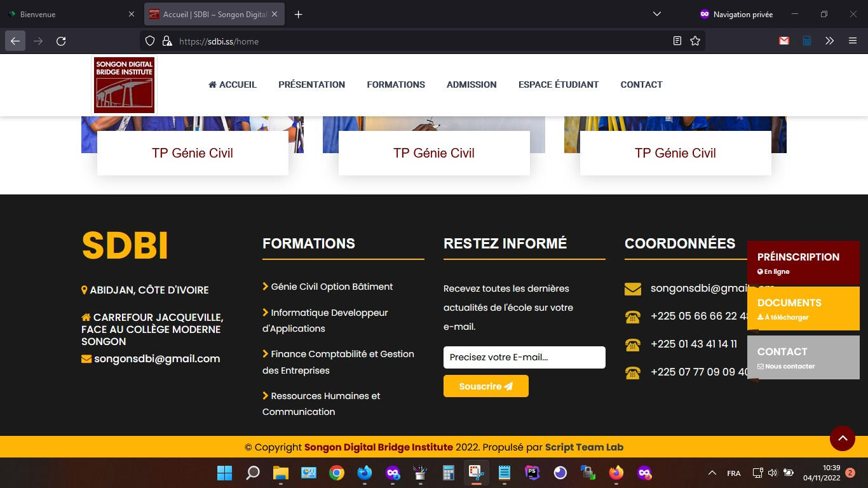Open Google Chrome from the taskbar

point(337,473)
